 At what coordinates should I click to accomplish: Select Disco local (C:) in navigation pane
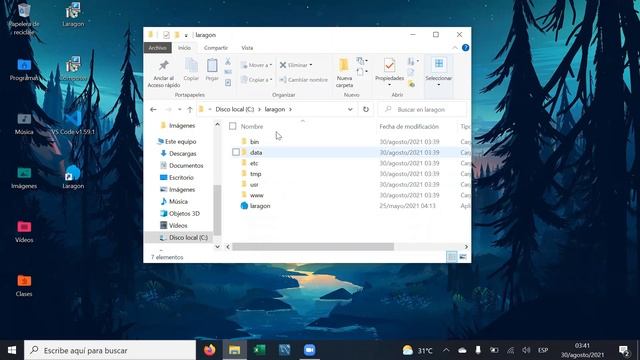coord(184,238)
